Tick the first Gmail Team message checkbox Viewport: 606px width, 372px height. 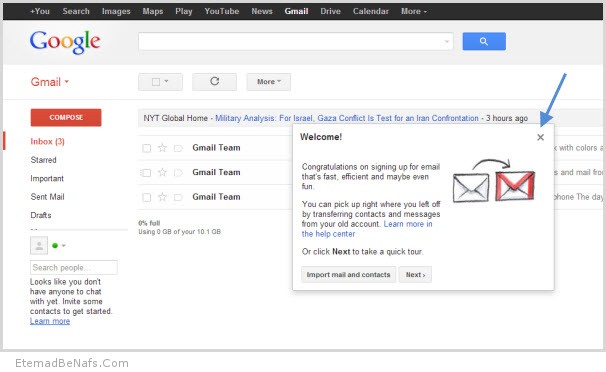click(x=146, y=148)
